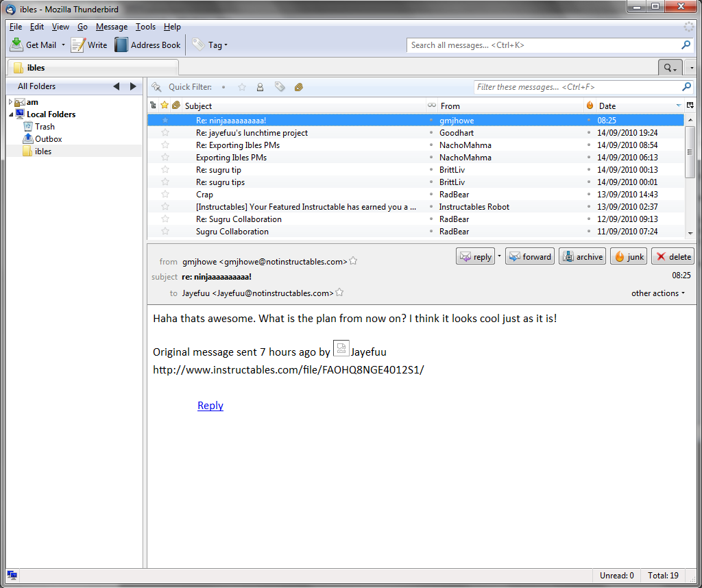Open the Message menu

[x=112, y=27]
